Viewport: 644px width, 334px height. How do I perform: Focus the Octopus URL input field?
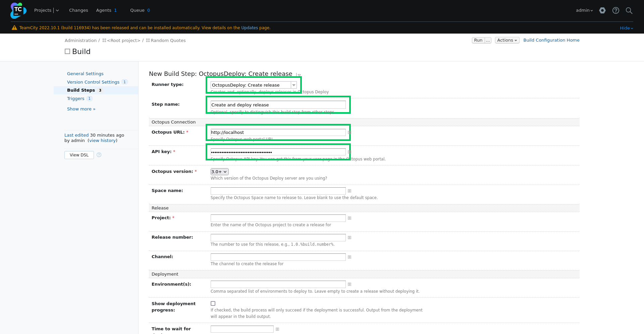278,133
